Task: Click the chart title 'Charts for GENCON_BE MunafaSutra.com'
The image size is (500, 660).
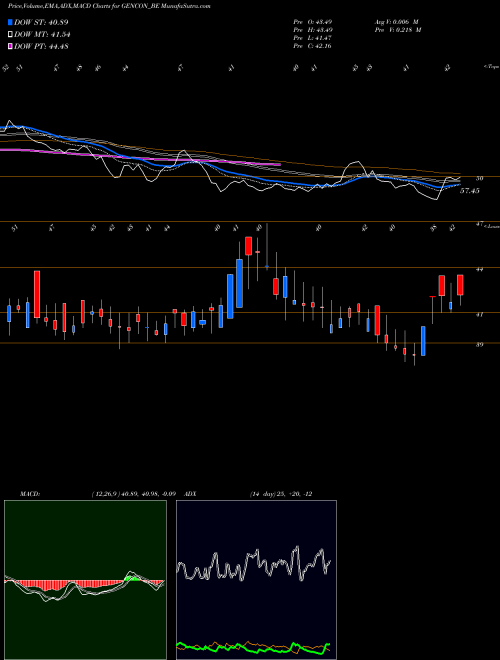Action: (x=155, y=6)
